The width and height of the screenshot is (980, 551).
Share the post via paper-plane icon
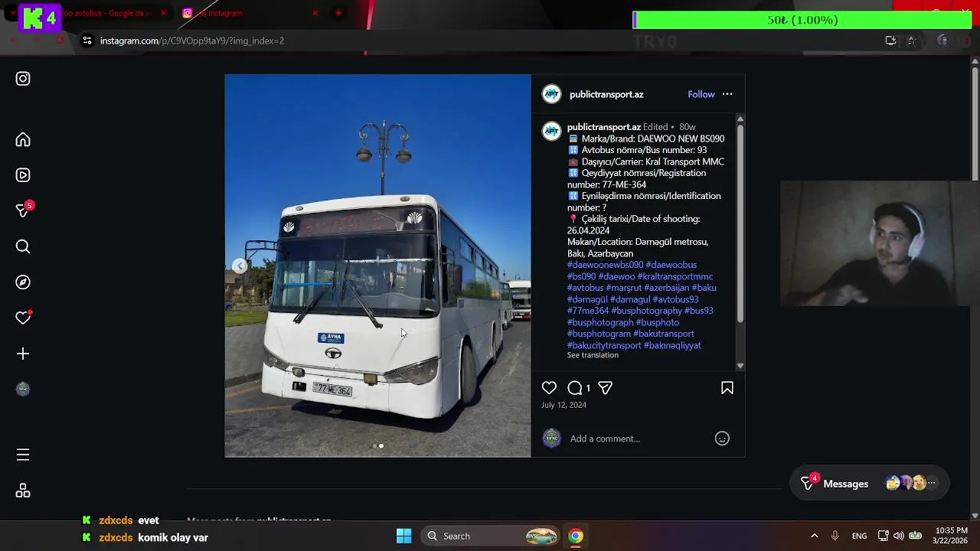click(605, 388)
